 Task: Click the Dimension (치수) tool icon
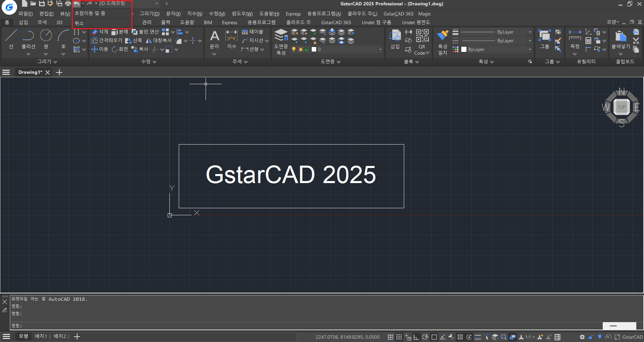pyautogui.click(x=231, y=36)
